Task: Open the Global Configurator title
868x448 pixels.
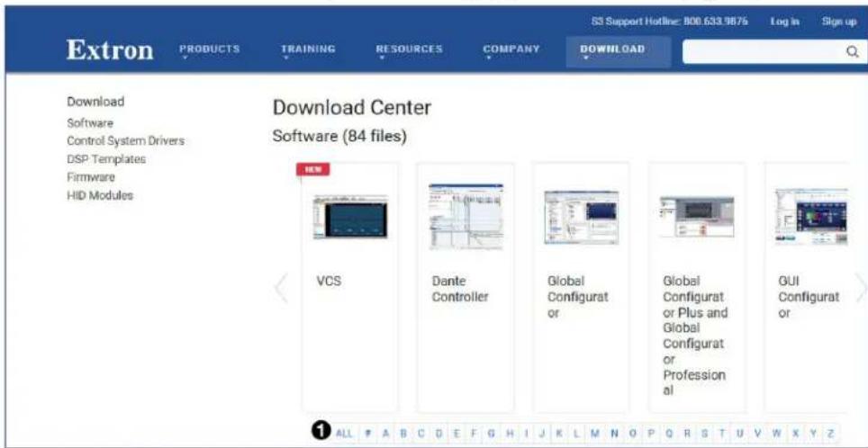Action: coord(577,297)
